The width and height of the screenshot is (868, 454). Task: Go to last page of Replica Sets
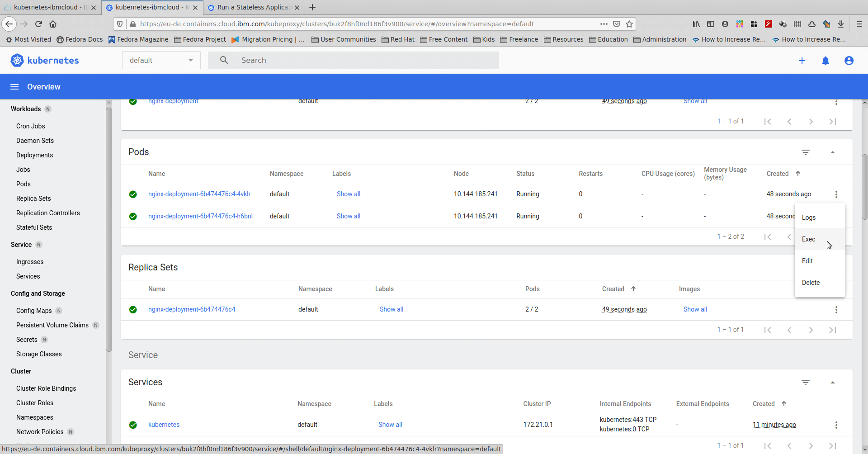[x=833, y=330]
